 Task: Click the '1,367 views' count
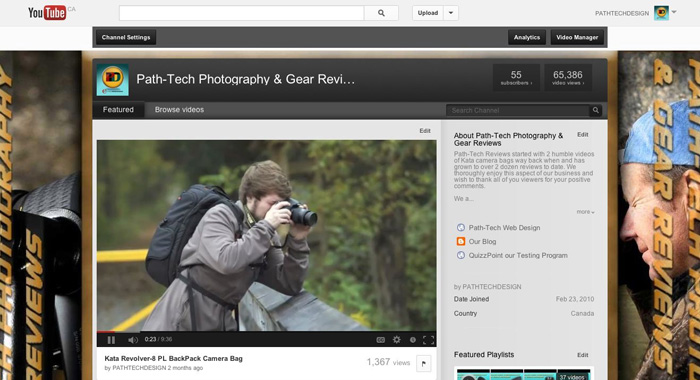pos(388,362)
